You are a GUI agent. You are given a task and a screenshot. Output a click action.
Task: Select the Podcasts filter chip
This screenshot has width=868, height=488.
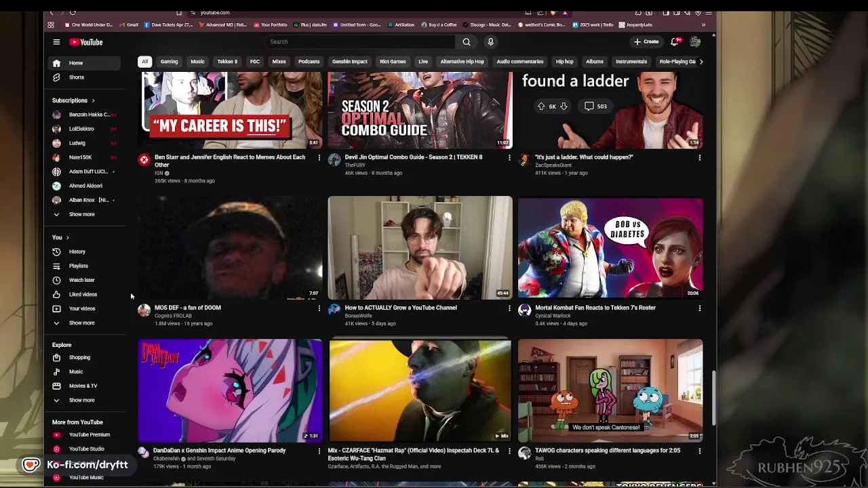tap(309, 62)
